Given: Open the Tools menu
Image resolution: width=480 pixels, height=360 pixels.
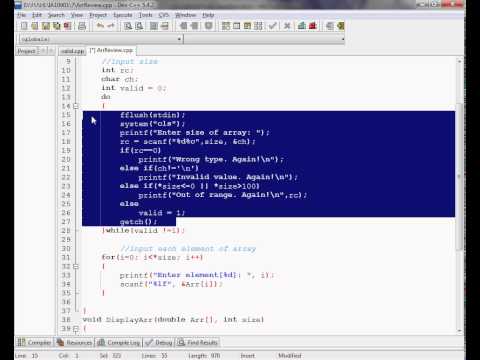Looking at the screenshot, I should point(145,15).
